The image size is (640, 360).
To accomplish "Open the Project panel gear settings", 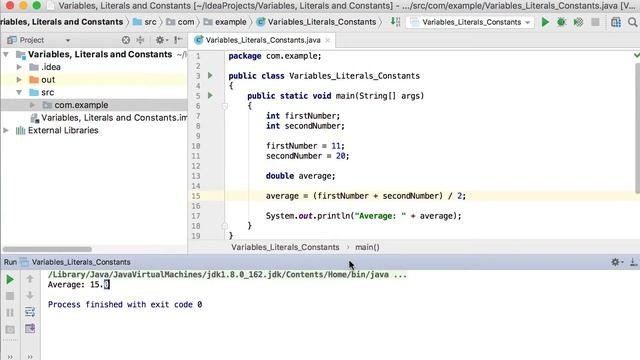I will [x=162, y=40].
